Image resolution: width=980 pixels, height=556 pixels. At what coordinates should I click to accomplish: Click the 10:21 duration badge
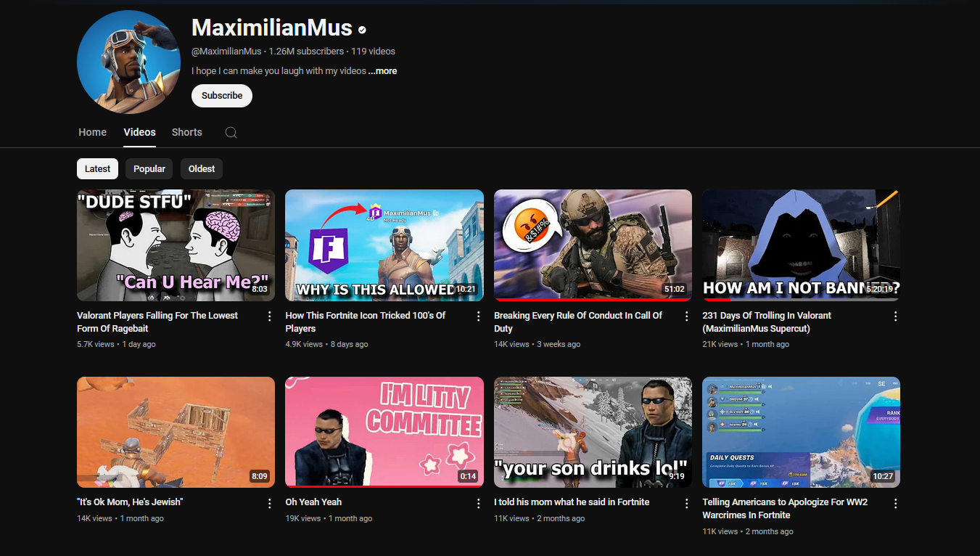click(x=466, y=290)
